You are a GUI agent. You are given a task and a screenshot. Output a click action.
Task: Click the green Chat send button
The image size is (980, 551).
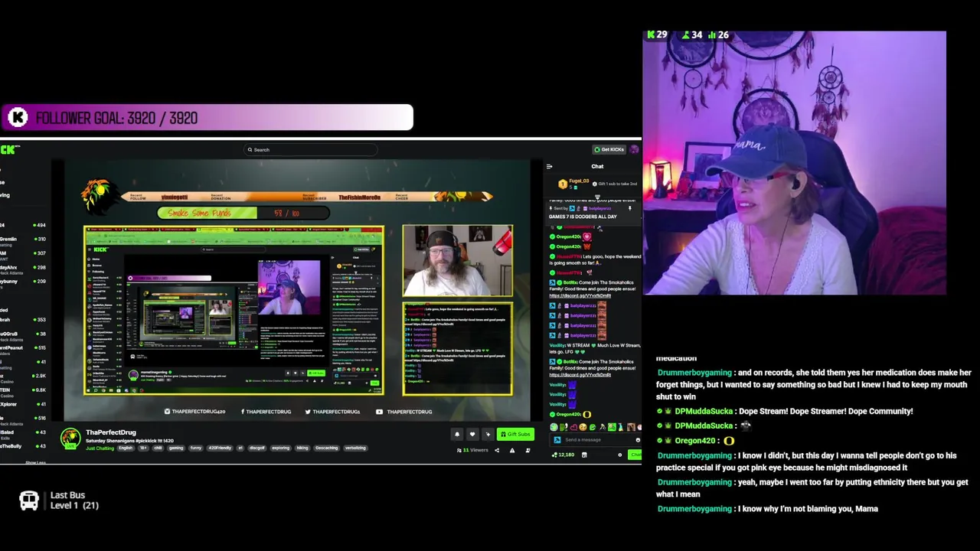click(635, 455)
